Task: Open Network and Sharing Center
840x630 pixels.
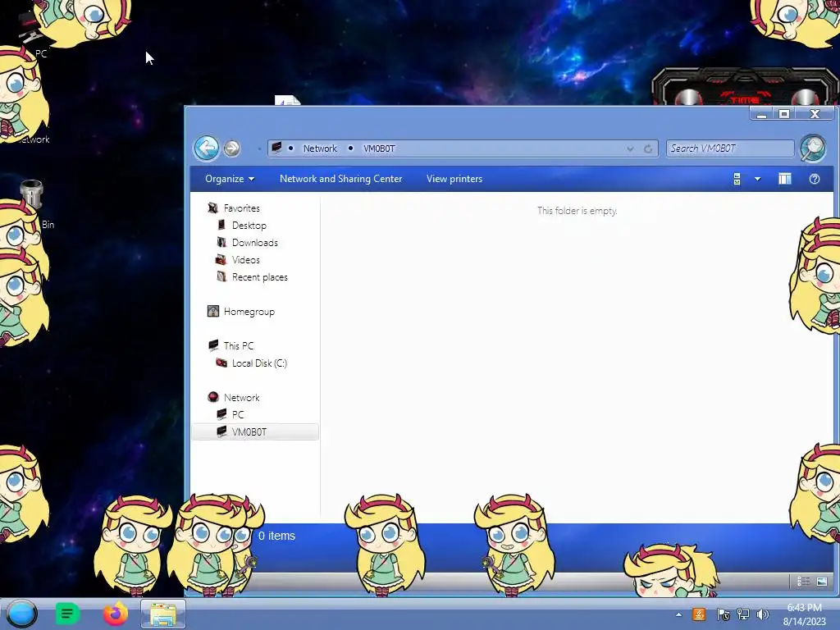Action: click(340, 179)
